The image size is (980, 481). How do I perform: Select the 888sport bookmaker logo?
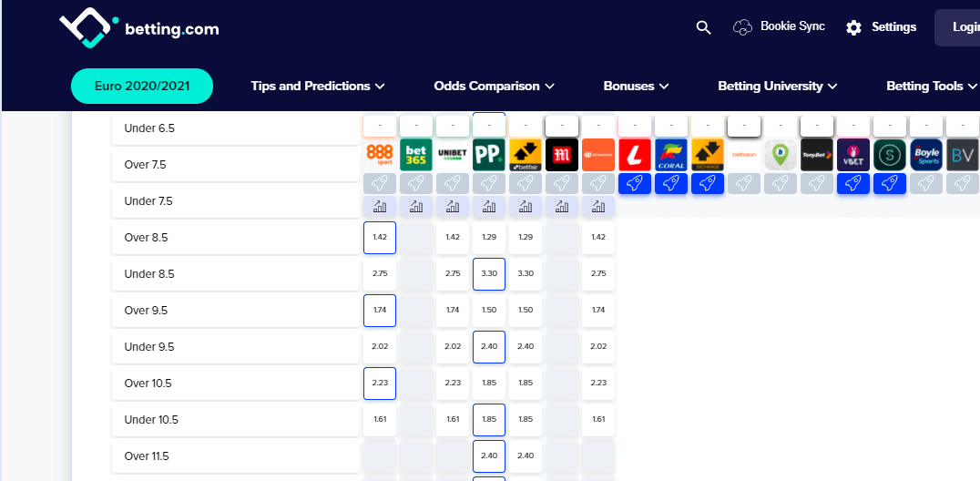(380, 155)
